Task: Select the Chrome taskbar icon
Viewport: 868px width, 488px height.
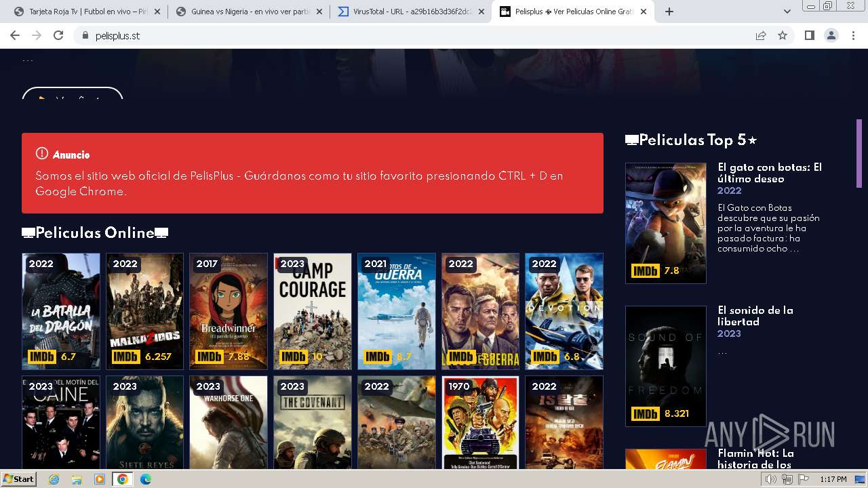Action: (x=123, y=479)
